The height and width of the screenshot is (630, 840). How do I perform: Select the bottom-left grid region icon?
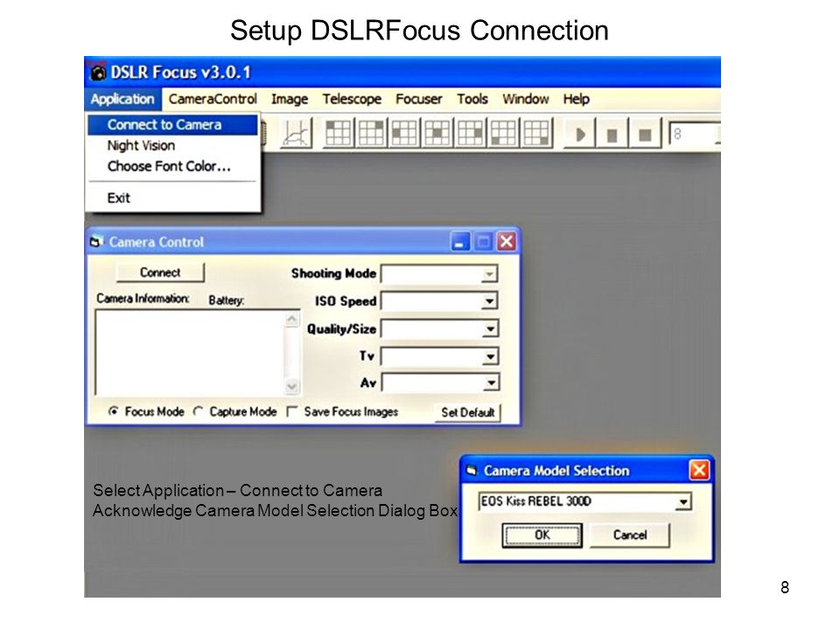coord(504,133)
